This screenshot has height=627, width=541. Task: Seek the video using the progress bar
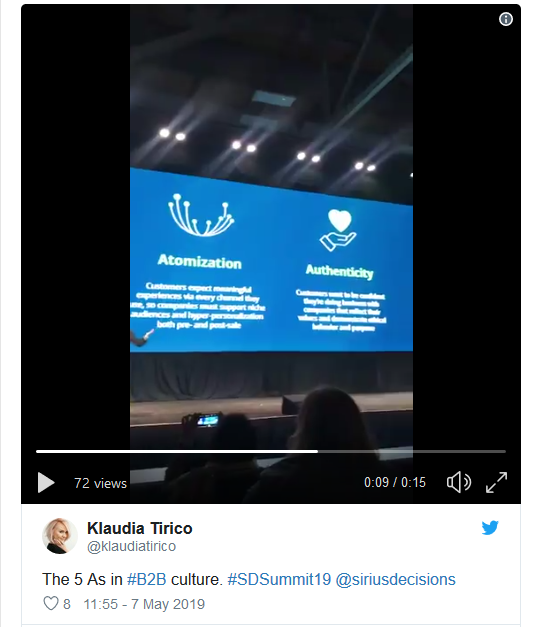pyautogui.click(x=271, y=451)
